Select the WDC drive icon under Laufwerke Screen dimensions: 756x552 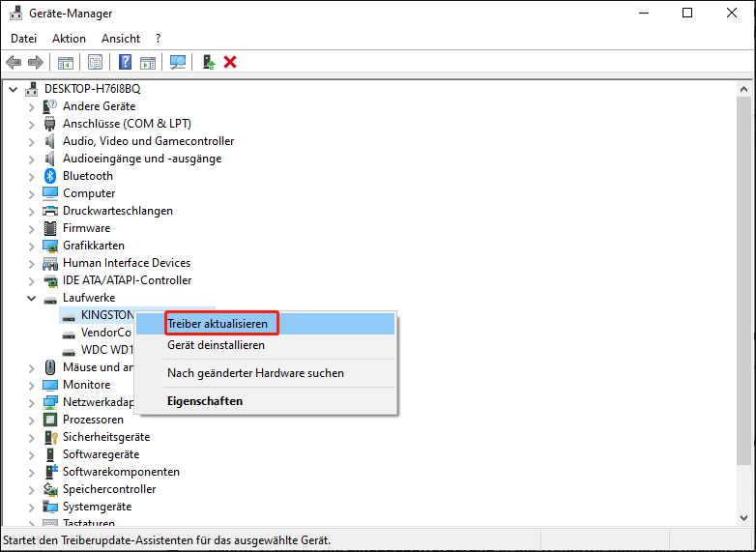pyautogui.click(x=69, y=350)
